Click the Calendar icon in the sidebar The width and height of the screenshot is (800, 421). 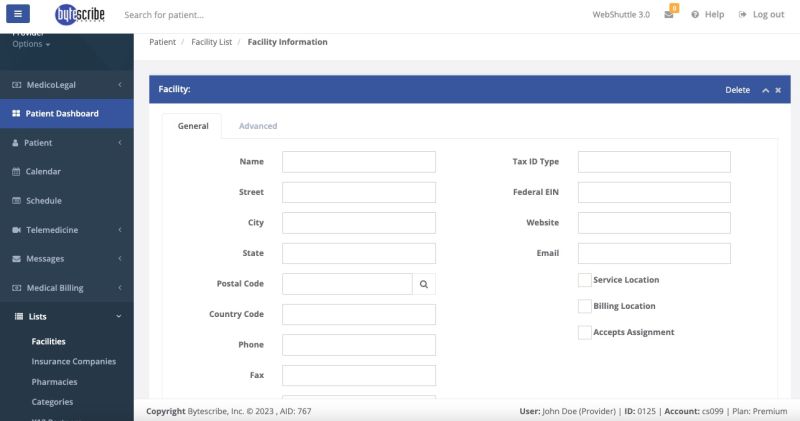16,172
